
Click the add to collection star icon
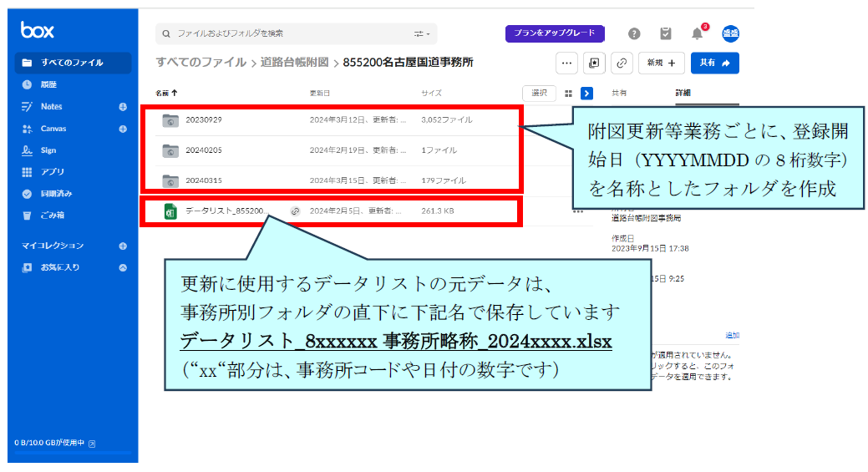pos(594,63)
